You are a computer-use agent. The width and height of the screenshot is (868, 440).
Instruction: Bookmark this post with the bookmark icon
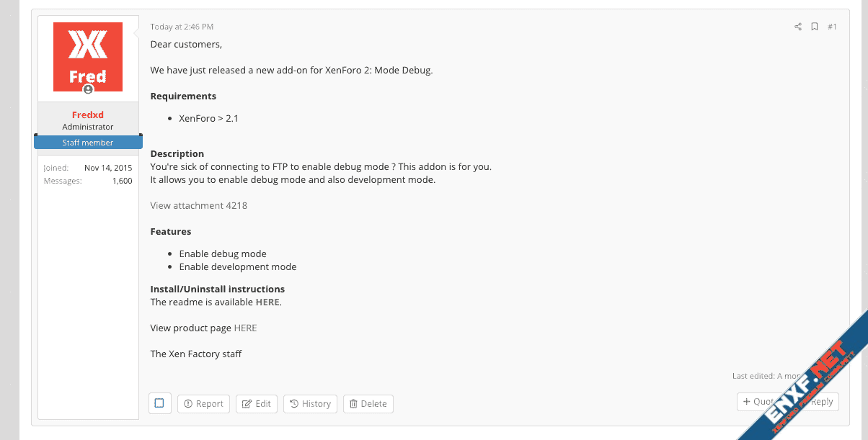(815, 27)
